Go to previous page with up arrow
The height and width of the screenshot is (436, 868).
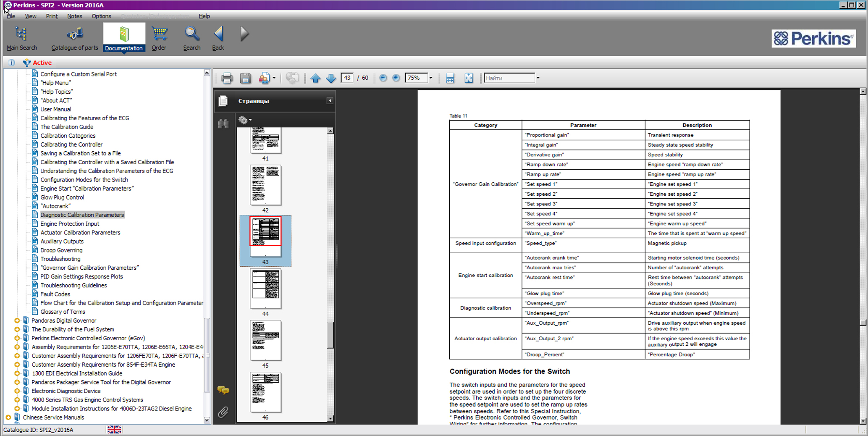coord(315,78)
